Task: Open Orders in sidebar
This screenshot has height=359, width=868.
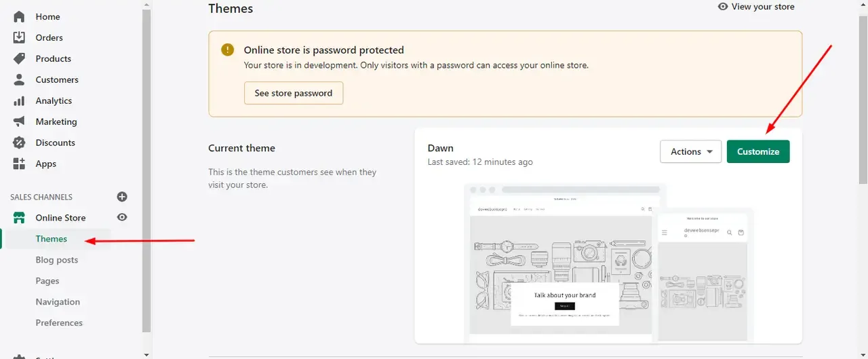Action: point(49,37)
